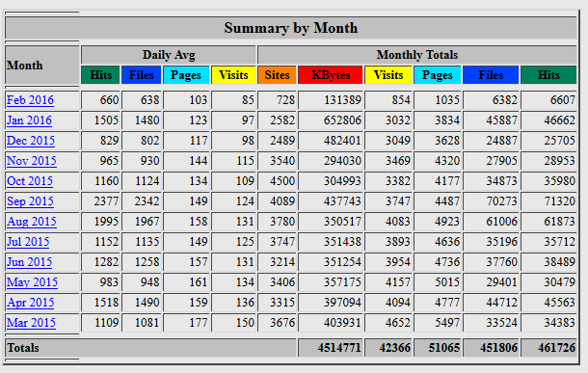Select Sep 2015 KBytes value 437743
Viewport: 588px width, 373px height.
point(343,201)
